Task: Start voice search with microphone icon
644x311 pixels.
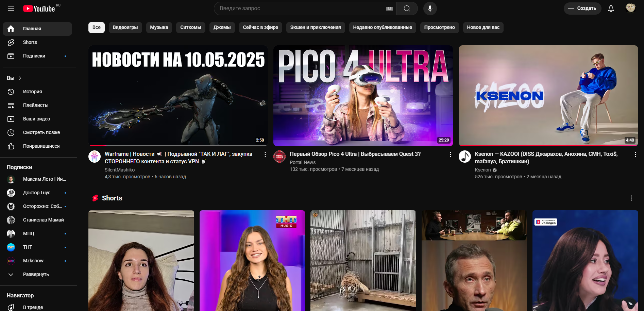Action: click(x=430, y=9)
